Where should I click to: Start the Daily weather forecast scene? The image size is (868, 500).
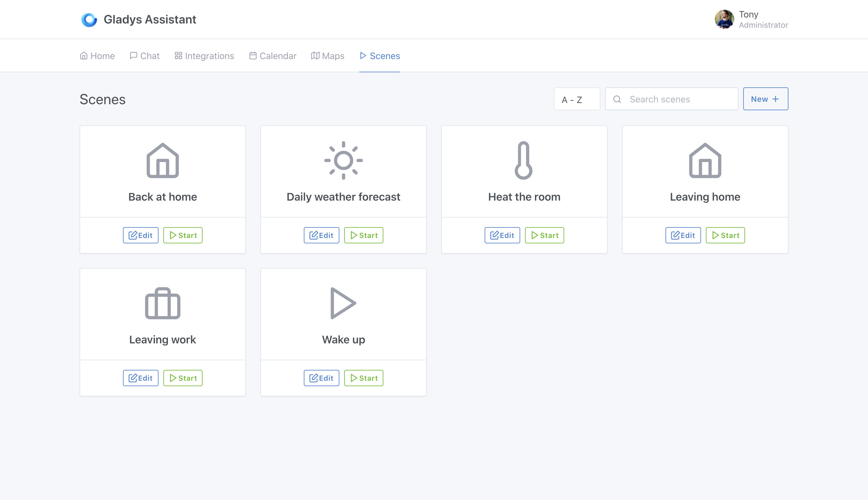click(364, 235)
